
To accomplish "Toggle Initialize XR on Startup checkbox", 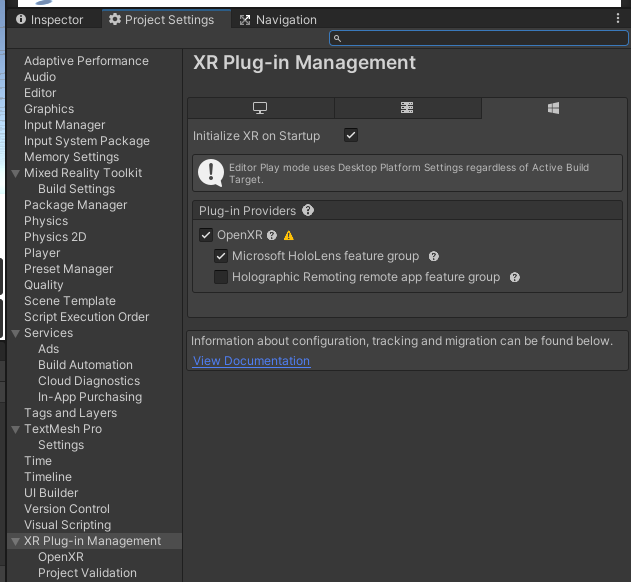I will click(x=351, y=135).
